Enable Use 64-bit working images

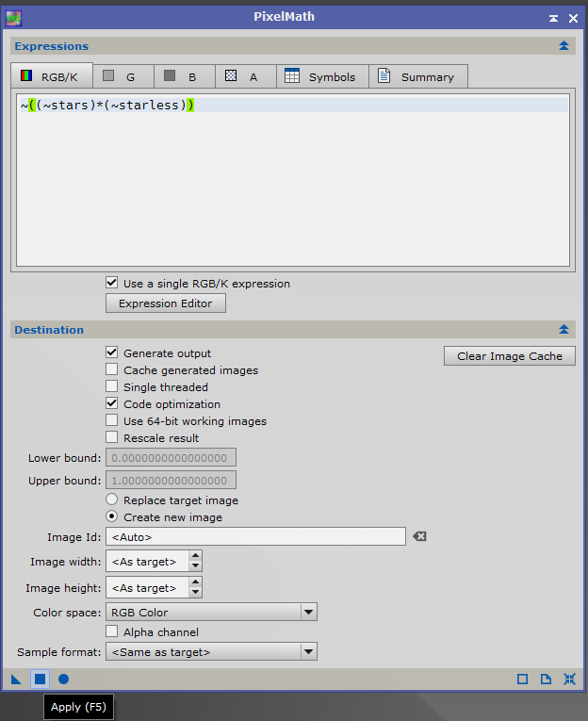click(x=112, y=420)
